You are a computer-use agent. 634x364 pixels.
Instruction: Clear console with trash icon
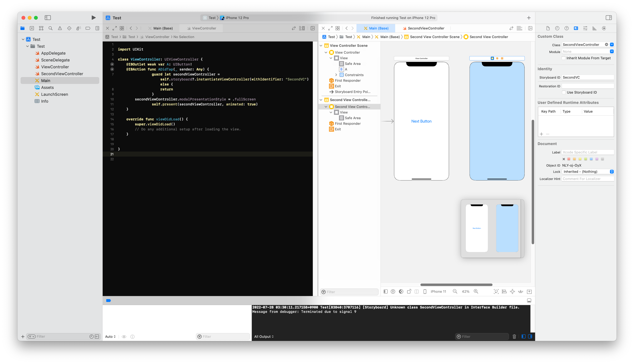514,337
